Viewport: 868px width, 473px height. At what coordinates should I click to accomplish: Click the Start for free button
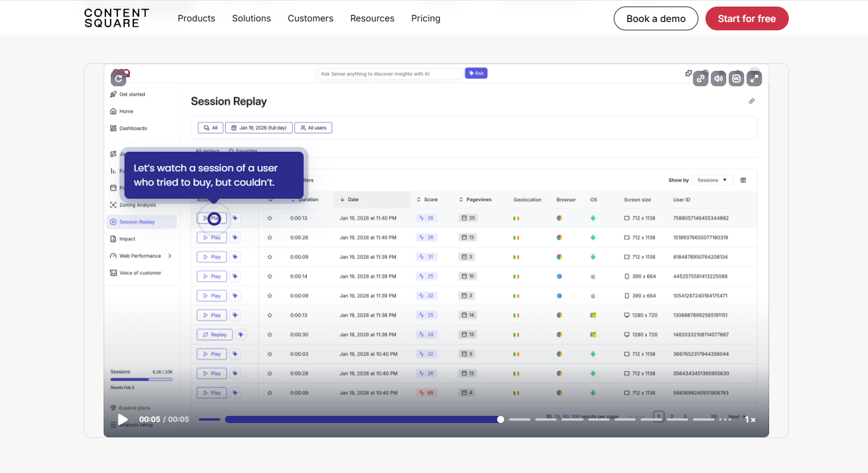747,18
